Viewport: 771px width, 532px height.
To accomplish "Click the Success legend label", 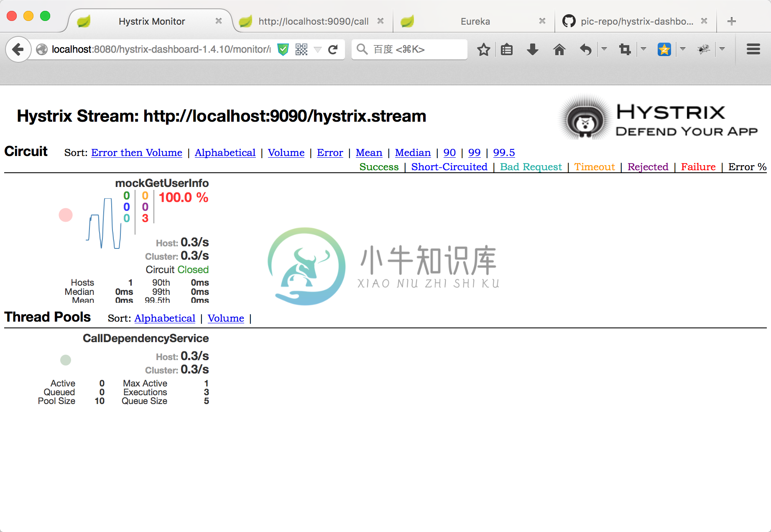I will pyautogui.click(x=379, y=167).
